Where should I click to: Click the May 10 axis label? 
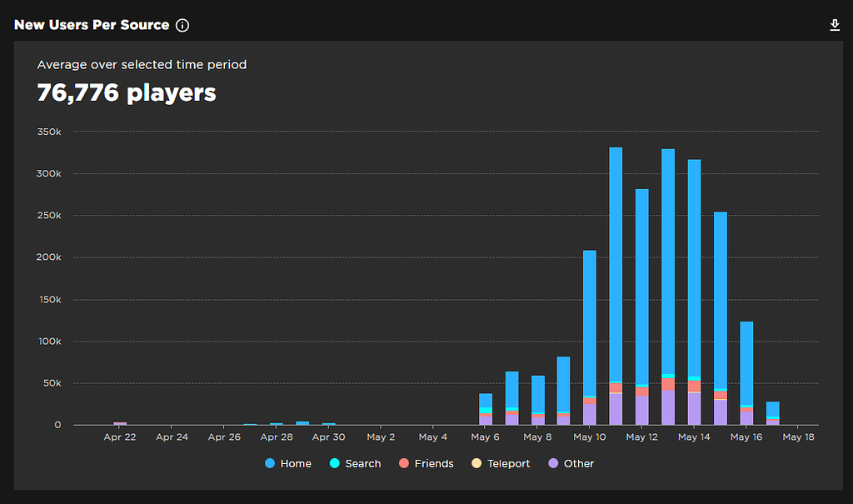point(590,437)
